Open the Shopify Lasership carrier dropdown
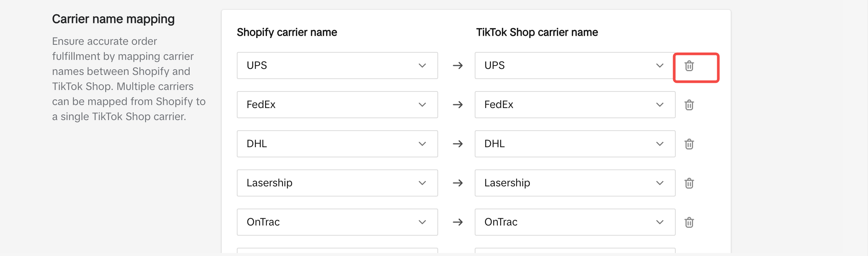 coord(337,183)
